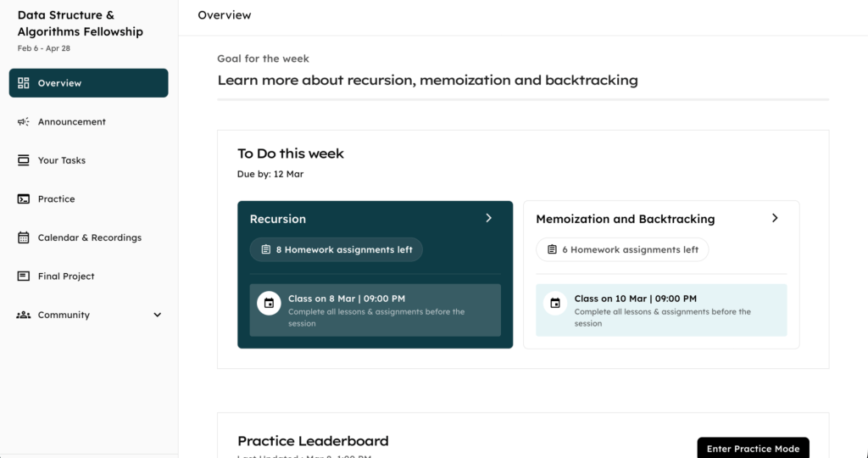
Task: Expand the Community menu chevron
Action: (157, 316)
